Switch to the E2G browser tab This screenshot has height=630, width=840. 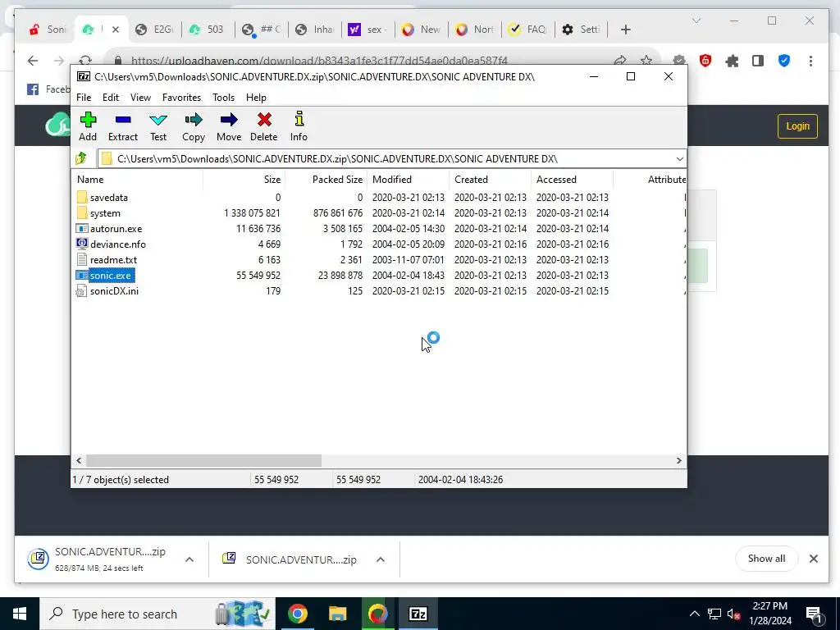(155, 30)
